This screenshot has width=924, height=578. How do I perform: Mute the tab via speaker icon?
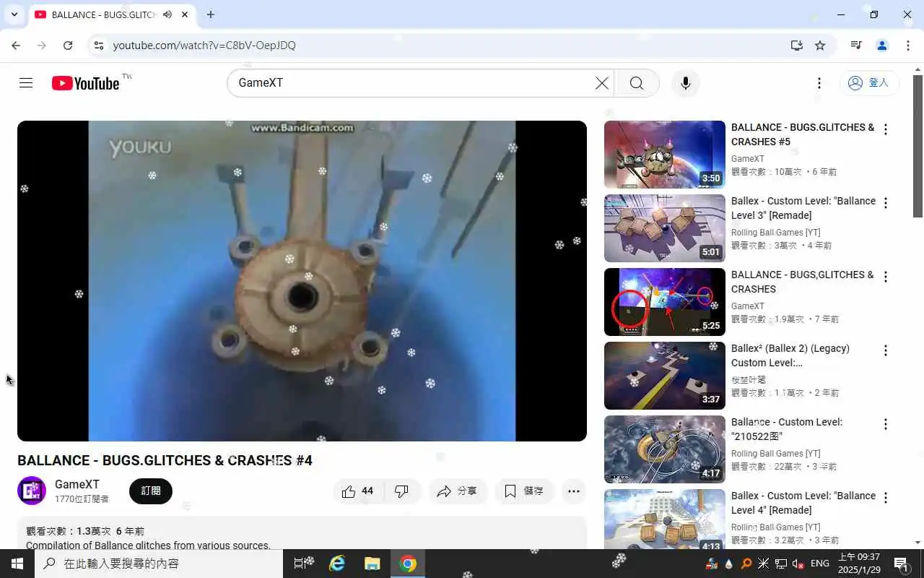167,14
